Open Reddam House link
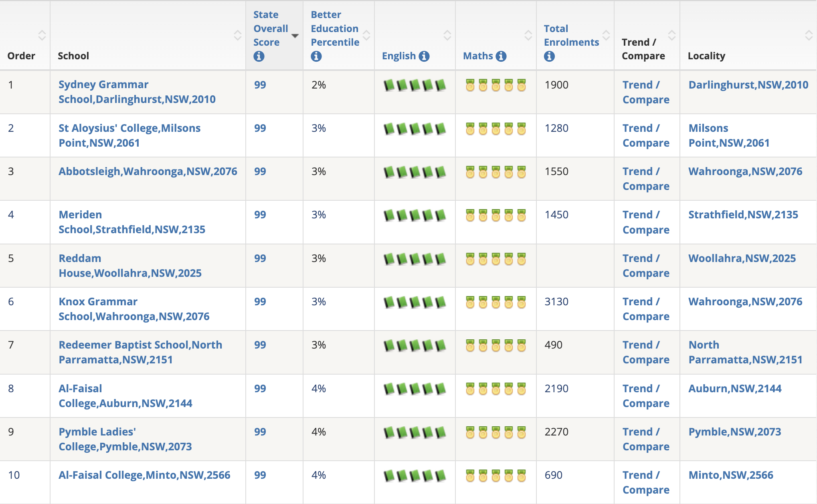Image resolution: width=817 pixels, height=504 pixels. click(x=130, y=266)
